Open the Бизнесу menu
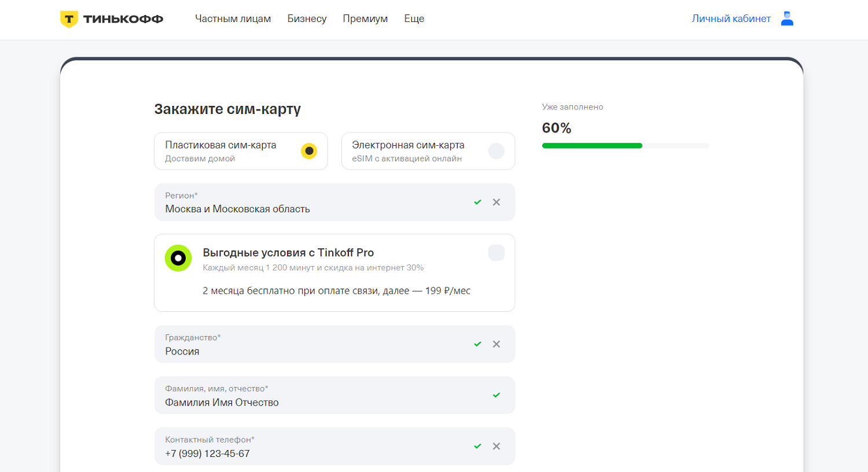 (x=307, y=19)
